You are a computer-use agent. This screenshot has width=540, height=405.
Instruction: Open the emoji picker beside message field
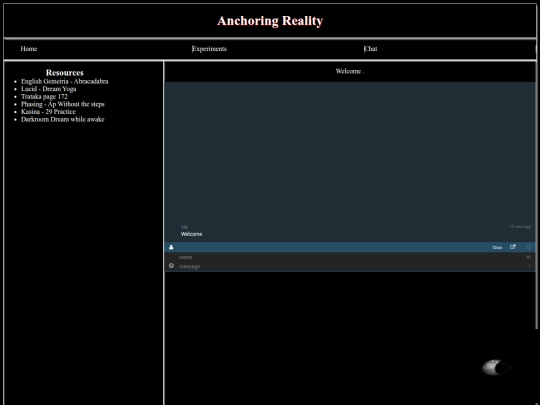(x=172, y=266)
